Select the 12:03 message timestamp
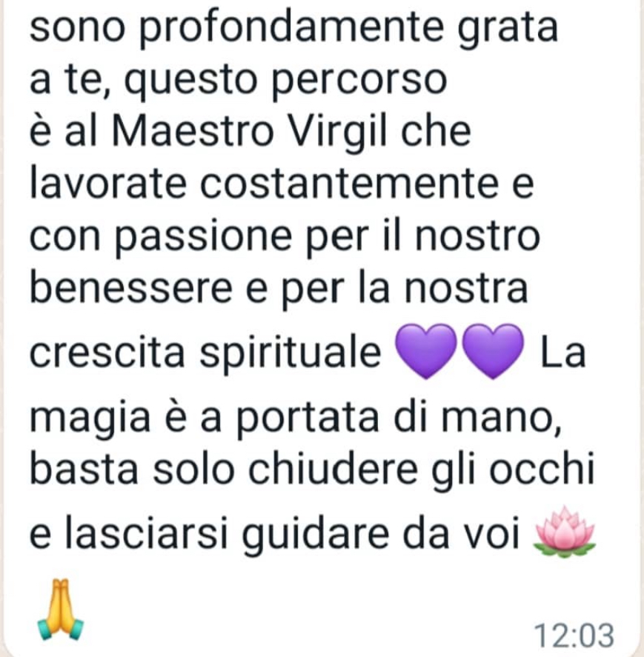 point(575,636)
